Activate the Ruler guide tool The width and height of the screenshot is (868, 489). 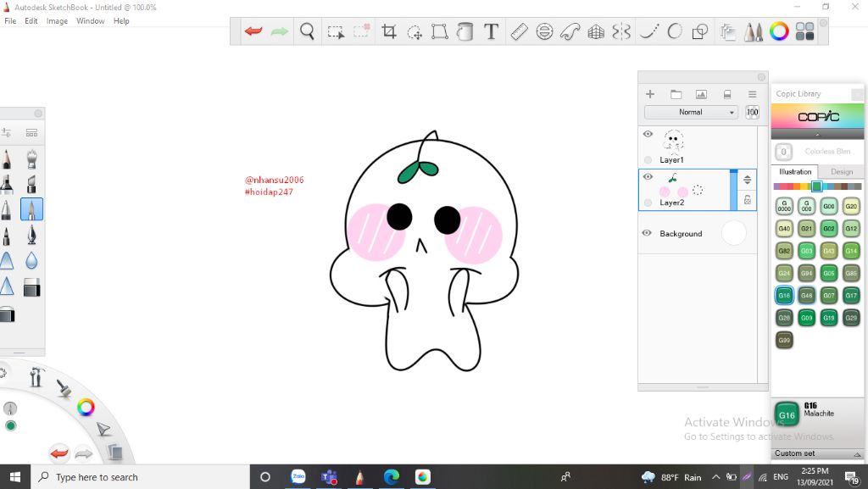pyautogui.click(x=519, y=31)
